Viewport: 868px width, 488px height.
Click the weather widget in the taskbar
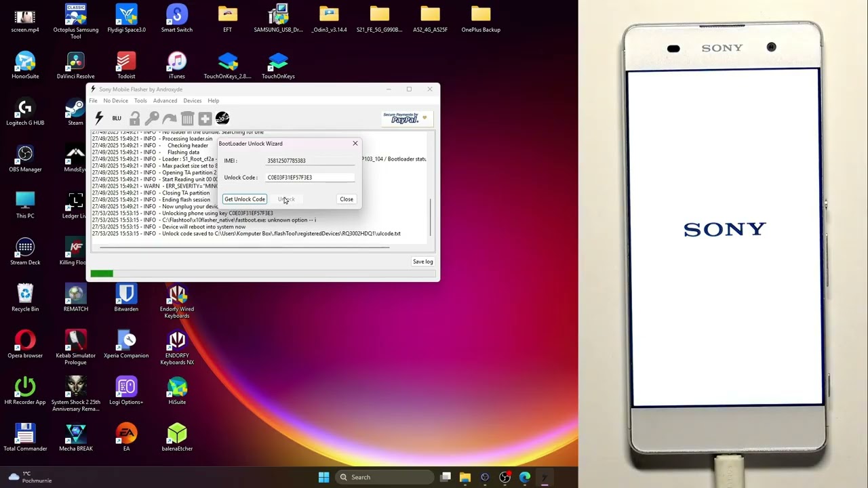[x=28, y=477]
